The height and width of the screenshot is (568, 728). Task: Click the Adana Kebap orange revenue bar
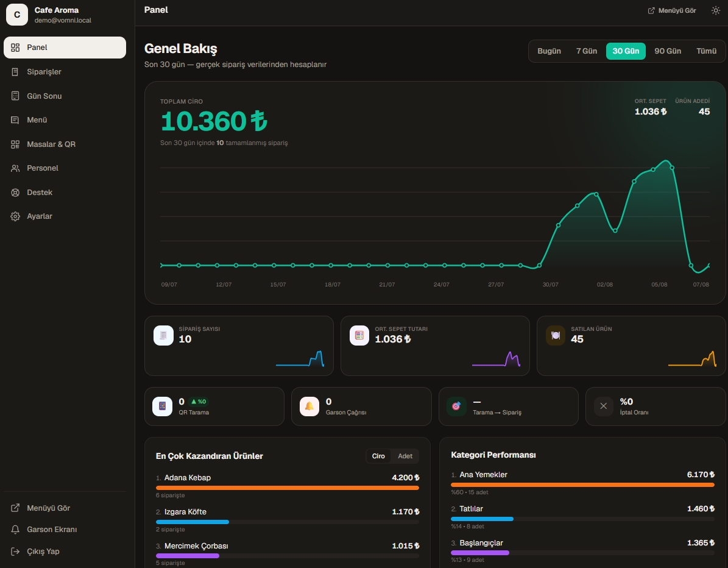288,488
